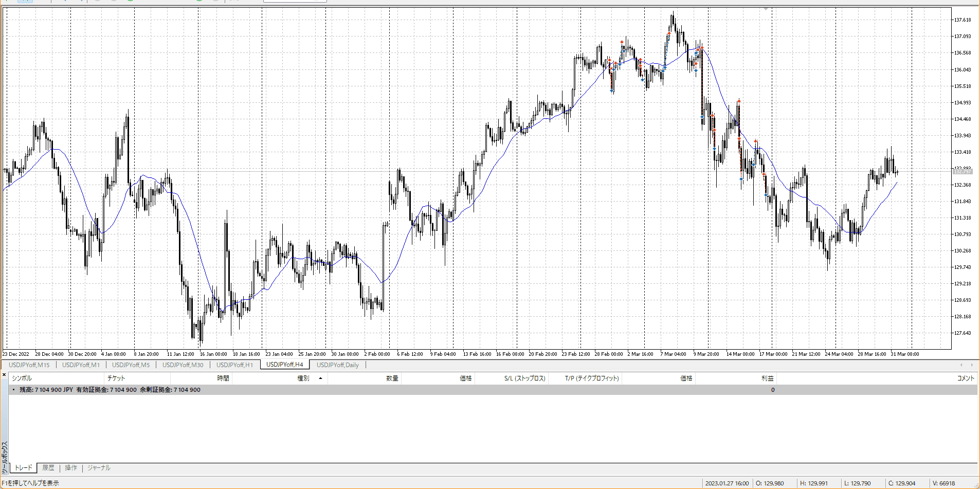Screen dimensions: 980x489
Task: Switch to the 操作 tab
Action: tap(71, 468)
